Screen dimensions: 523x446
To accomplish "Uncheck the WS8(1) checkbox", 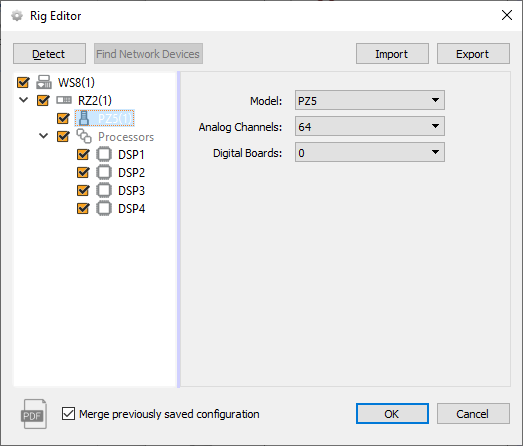I will click(23, 82).
